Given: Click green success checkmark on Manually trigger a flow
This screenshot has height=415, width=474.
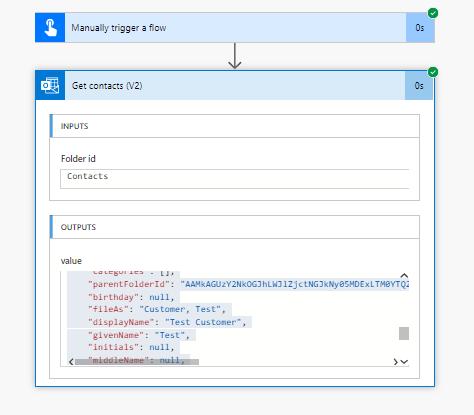Looking at the screenshot, I should [433, 13].
